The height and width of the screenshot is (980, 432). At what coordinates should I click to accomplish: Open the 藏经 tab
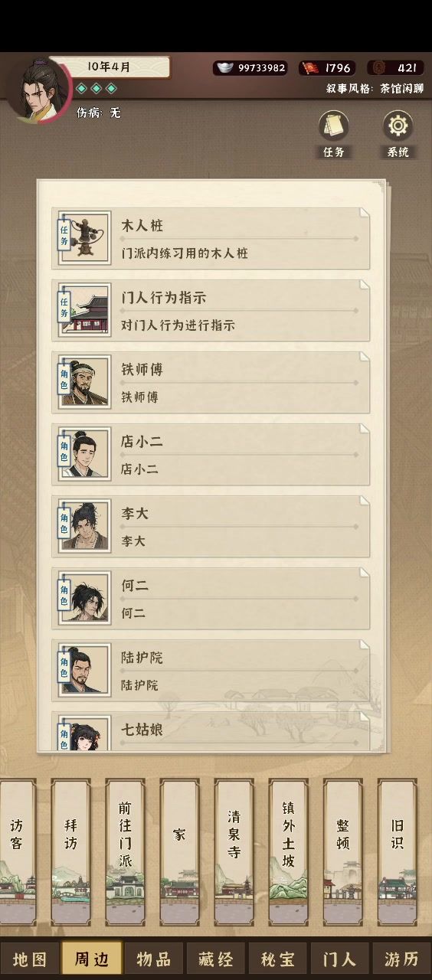click(x=216, y=959)
